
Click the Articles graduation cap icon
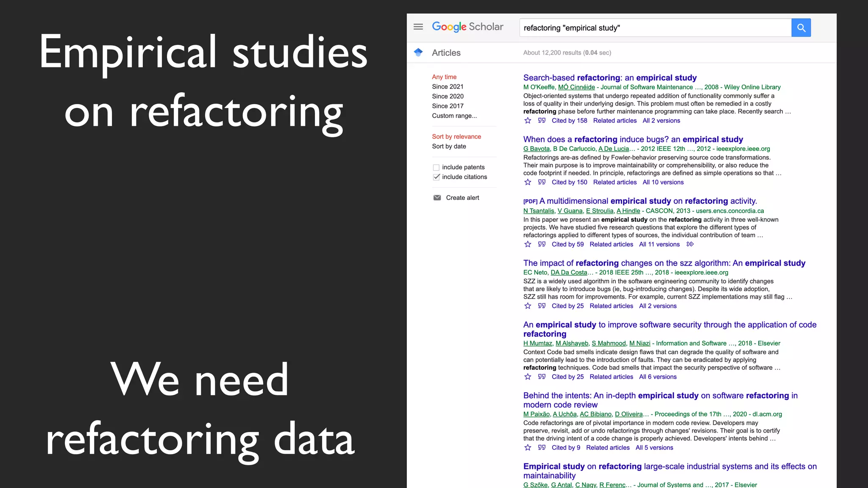click(x=418, y=52)
